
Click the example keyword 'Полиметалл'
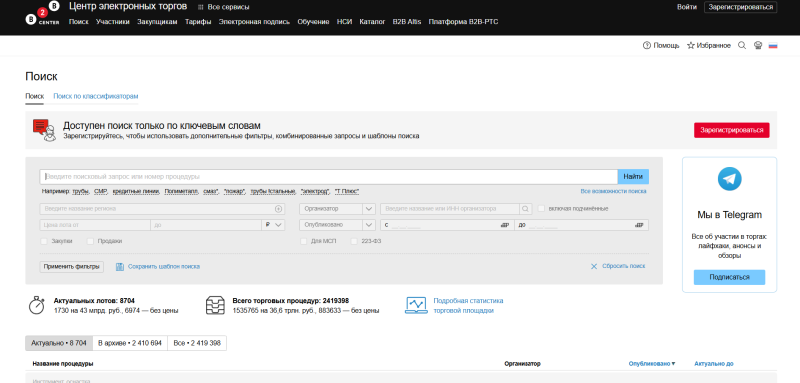pos(182,191)
